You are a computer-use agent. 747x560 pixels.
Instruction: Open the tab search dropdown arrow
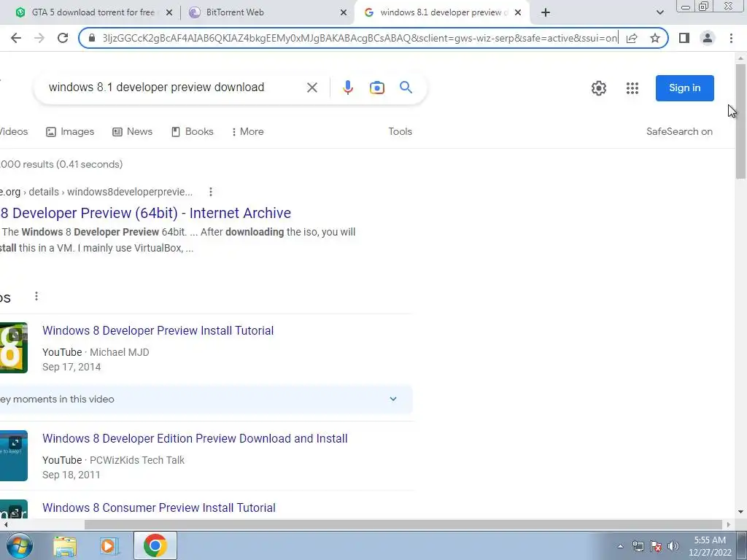(x=659, y=12)
